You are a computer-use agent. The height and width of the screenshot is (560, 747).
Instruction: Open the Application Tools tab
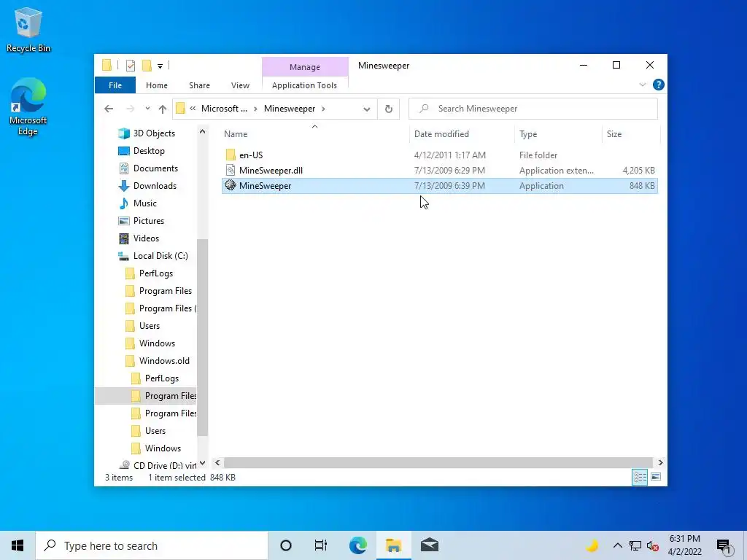coord(304,85)
